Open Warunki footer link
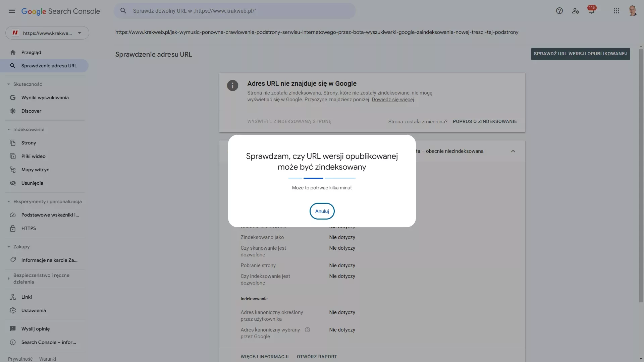644x362 pixels. tap(48, 359)
